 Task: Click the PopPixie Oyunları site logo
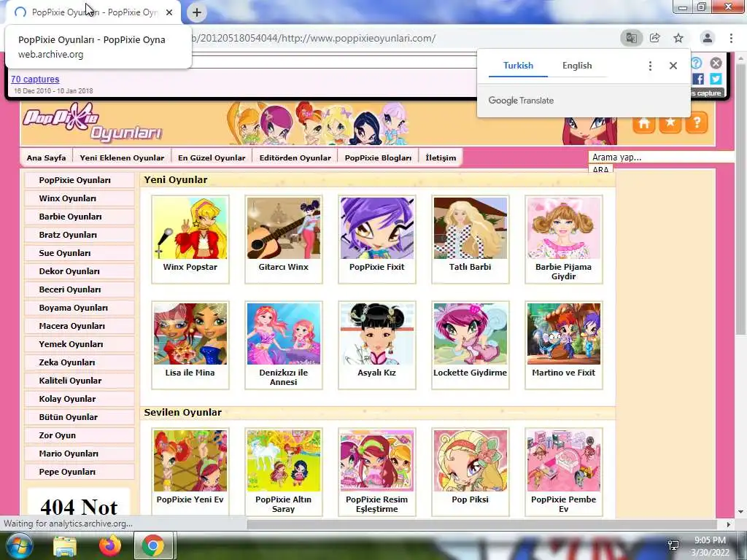tap(93, 124)
